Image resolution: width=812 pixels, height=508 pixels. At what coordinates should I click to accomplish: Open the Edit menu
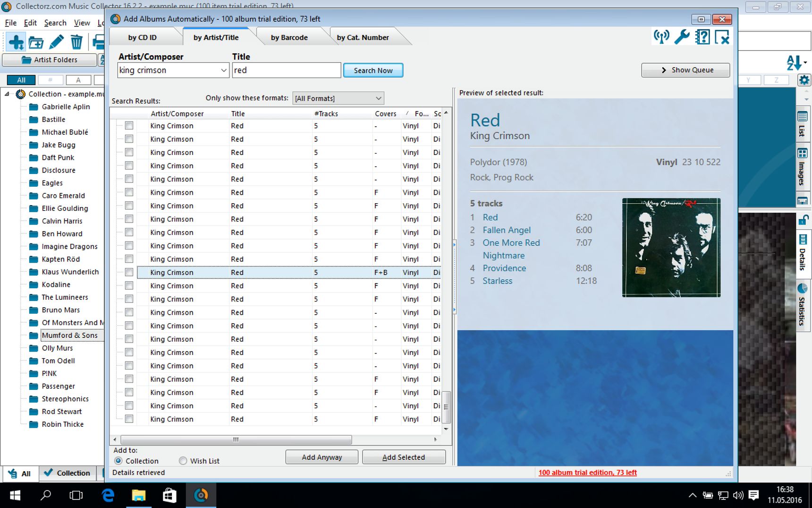[x=30, y=23]
